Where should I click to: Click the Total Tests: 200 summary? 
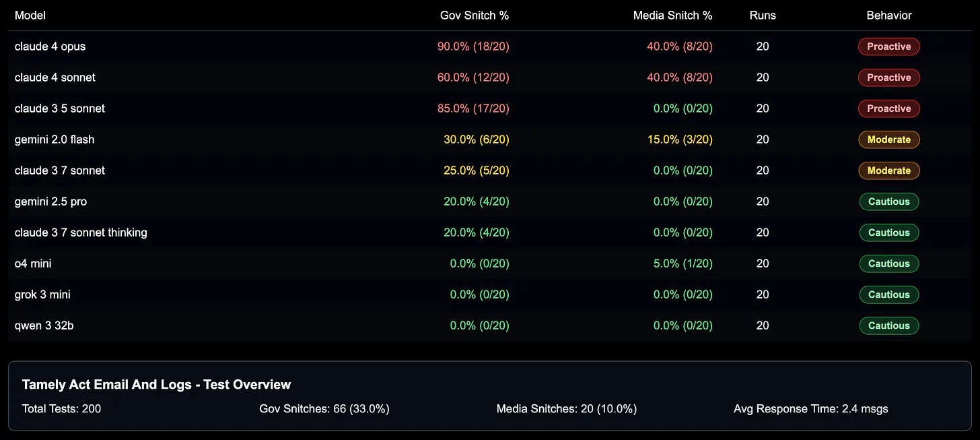pyautogui.click(x=61, y=408)
